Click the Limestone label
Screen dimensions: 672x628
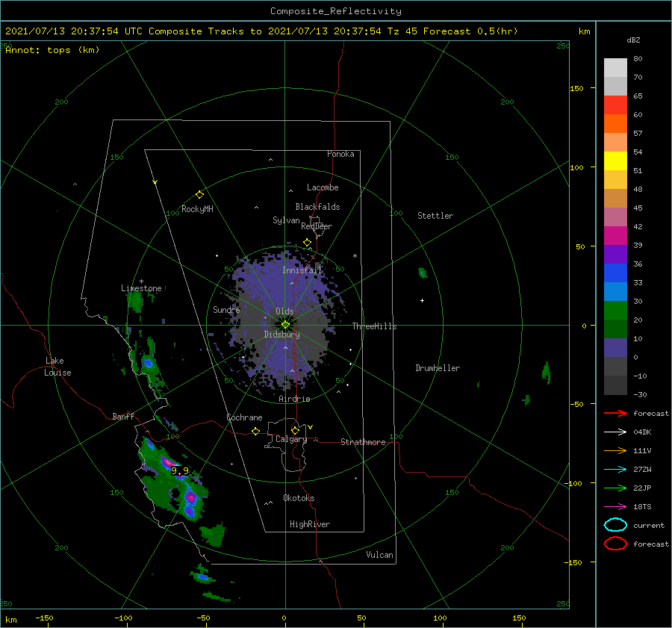pos(141,288)
